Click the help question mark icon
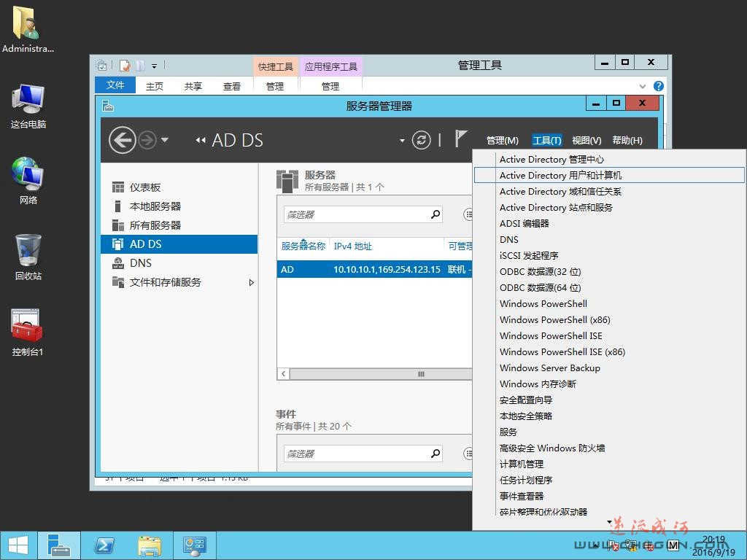The width and height of the screenshot is (747, 560). [659, 86]
